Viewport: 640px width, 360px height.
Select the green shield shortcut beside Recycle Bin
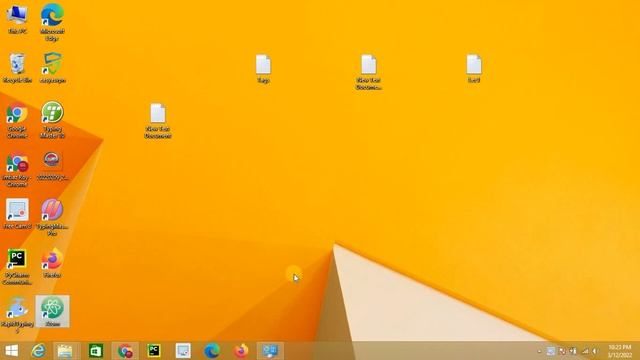[x=53, y=68]
